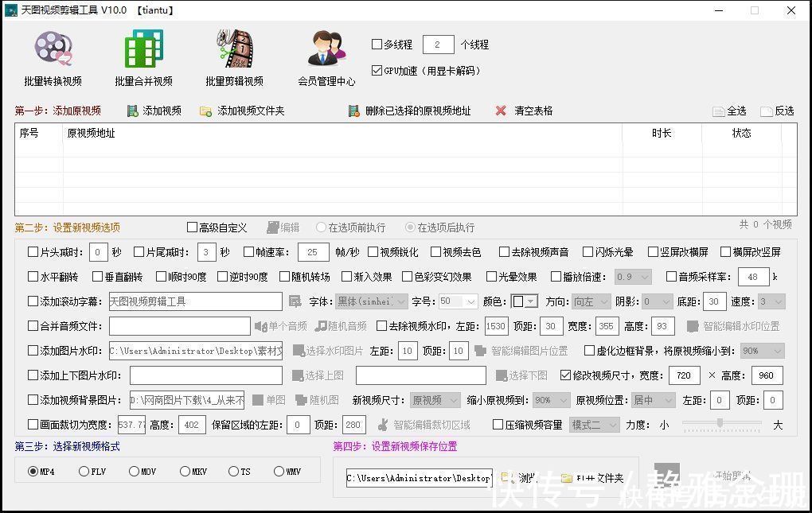Click the 删除已选择的原视频地址 icon

pyautogui.click(x=353, y=111)
